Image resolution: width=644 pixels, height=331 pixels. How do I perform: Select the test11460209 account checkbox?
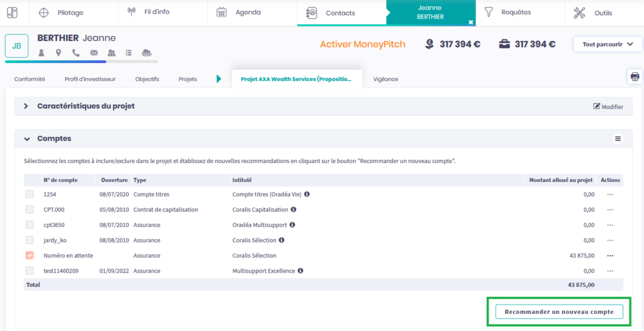point(30,271)
